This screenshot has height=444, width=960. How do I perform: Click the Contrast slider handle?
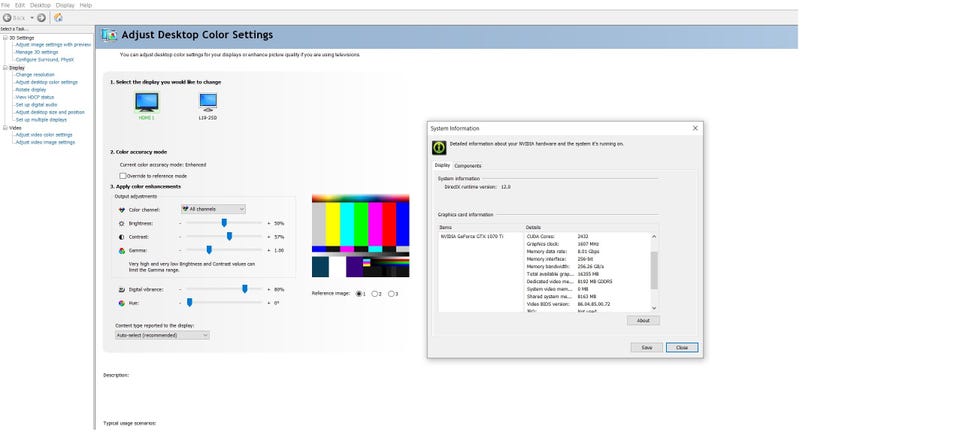coord(230,236)
